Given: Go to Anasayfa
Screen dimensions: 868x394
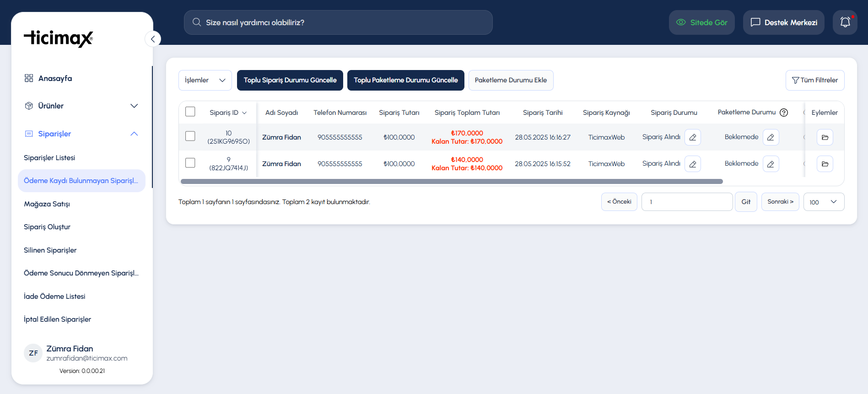Looking at the screenshot, I should click(x=55, y=78).
